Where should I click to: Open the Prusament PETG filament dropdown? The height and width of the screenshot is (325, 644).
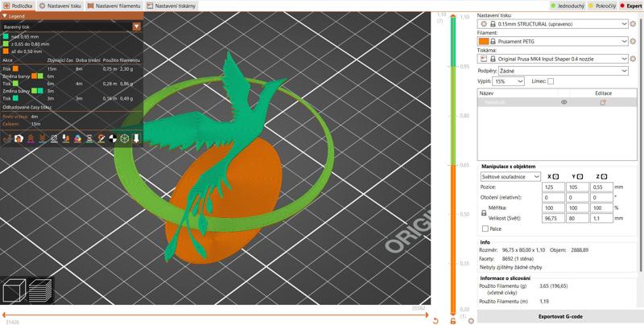pos(553,42)
